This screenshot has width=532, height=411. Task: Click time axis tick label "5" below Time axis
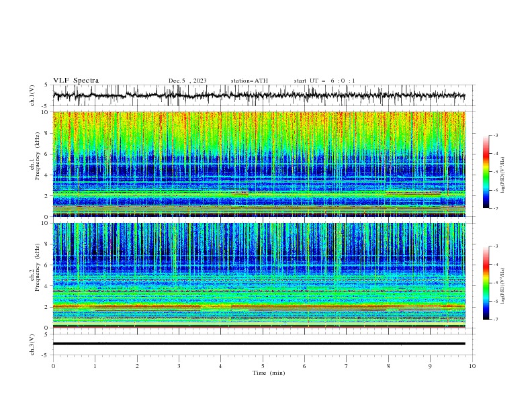(x=263, y=366)
